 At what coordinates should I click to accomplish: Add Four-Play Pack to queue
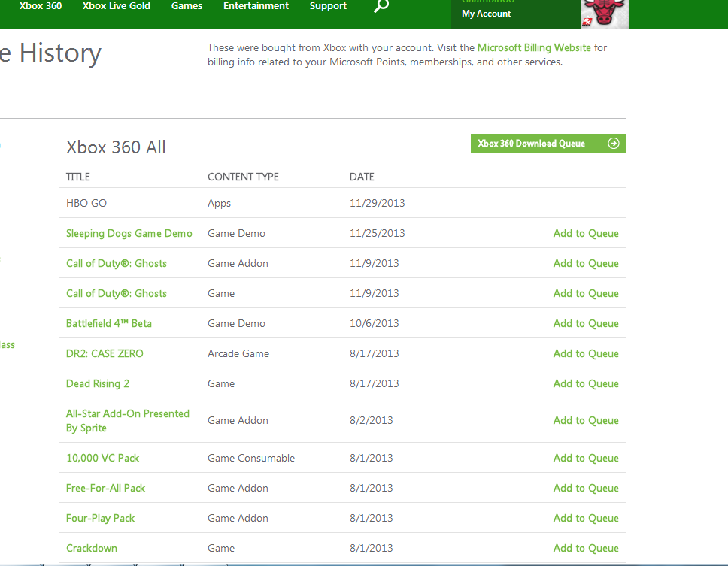click(586, 518)
